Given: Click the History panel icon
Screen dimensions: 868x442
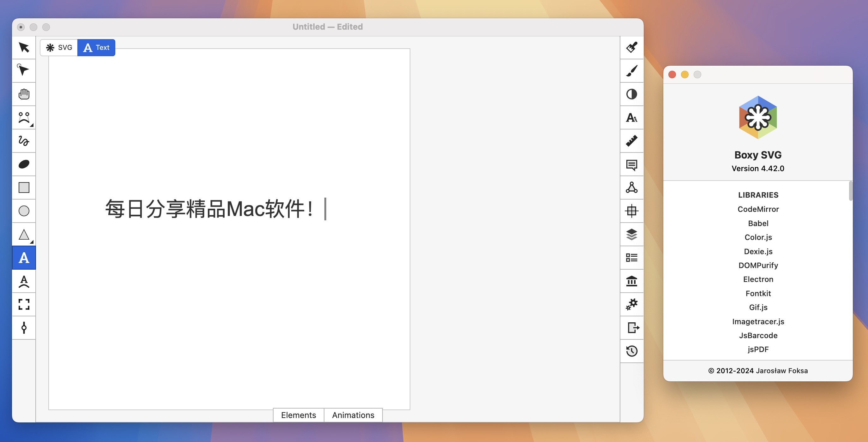Looking at the screenshot, I should point(631,351).
